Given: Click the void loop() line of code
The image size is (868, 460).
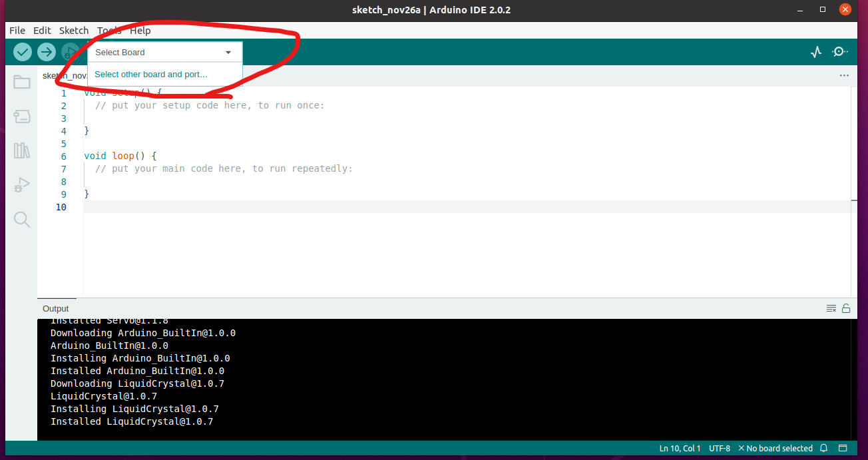Looking at the screenshot, I should pos(120,156).
